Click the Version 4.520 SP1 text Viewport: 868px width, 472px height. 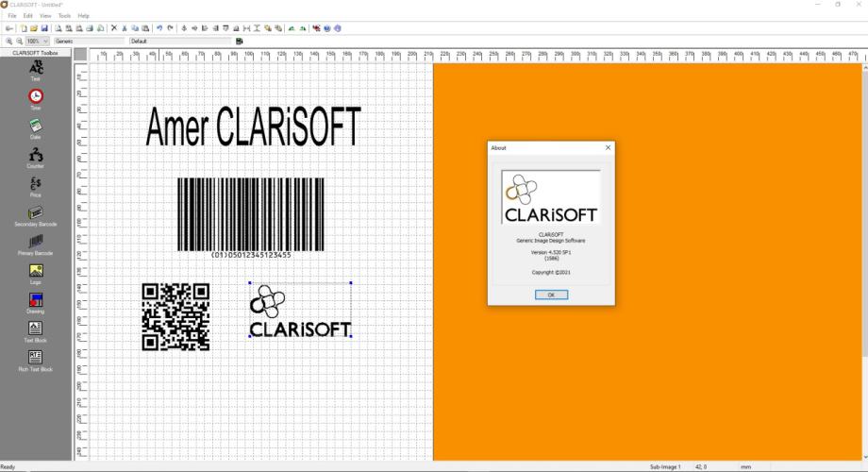coord(551,252)
